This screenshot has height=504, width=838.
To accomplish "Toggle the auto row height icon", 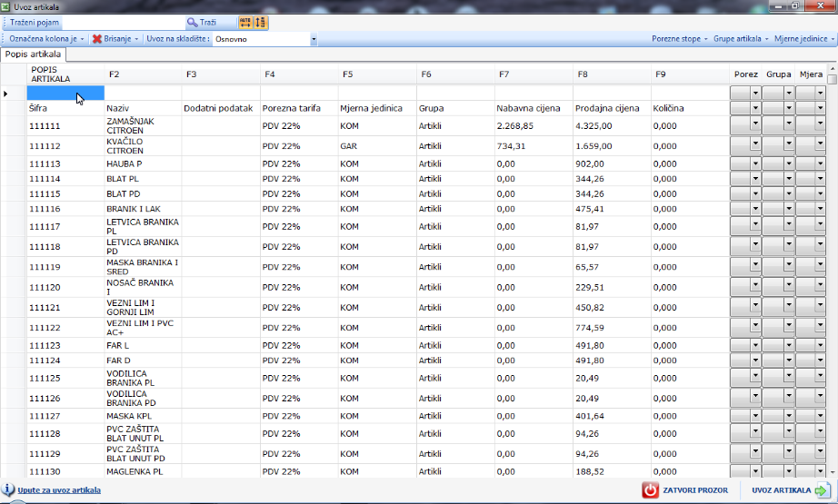I will point(260,23).
